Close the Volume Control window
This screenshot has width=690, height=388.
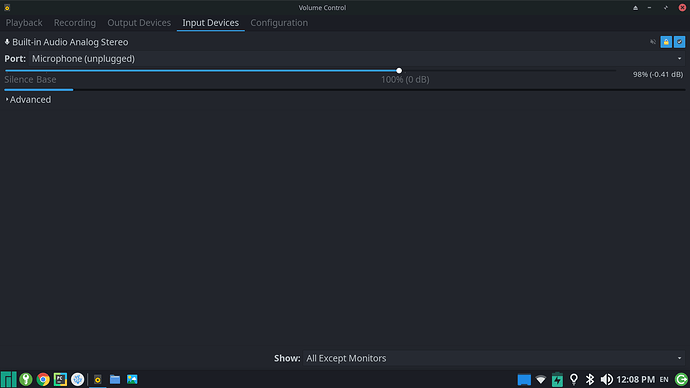coord(682,7)
